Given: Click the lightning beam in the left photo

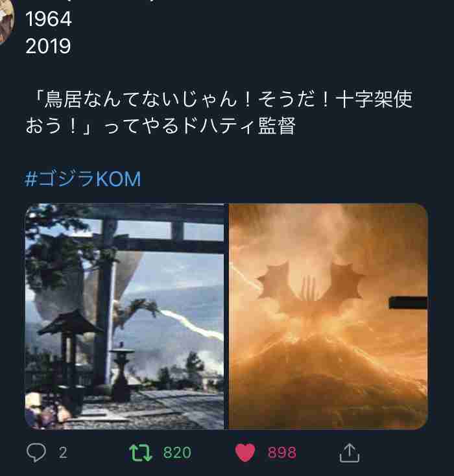Looking at the screenshot, I should tap(190, 325).
